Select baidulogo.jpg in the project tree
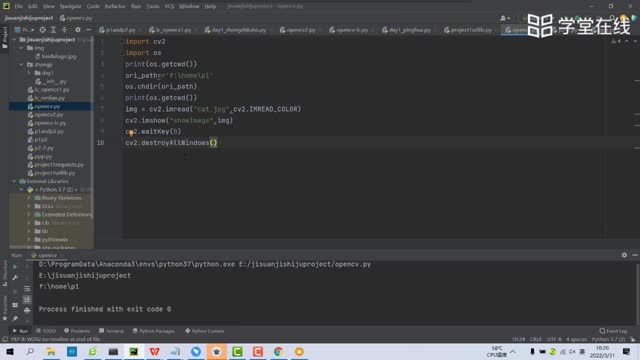Viewport: 640px width, 360px height. (59, 56)
